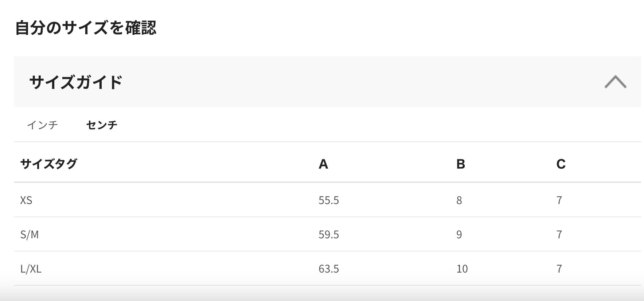Select the L/XL size row label
Screen dimensions: 644x301
pyautogui.click(x=31, y=269)
